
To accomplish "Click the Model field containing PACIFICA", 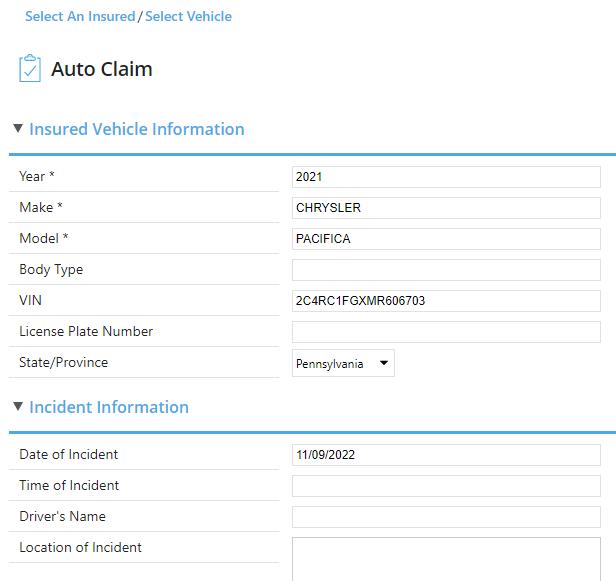I will click(x=446, y=239).
